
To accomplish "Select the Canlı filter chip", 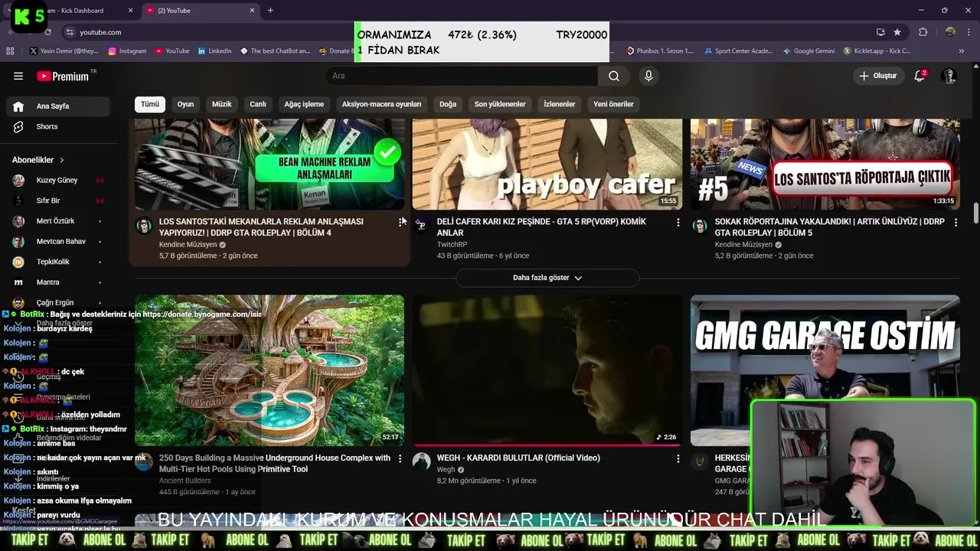I will coord(258,104).
